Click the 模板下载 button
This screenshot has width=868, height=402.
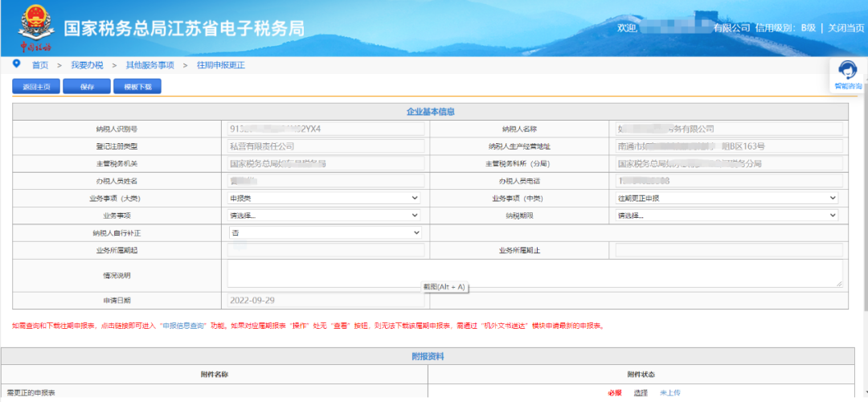click(x=137, y=87)
